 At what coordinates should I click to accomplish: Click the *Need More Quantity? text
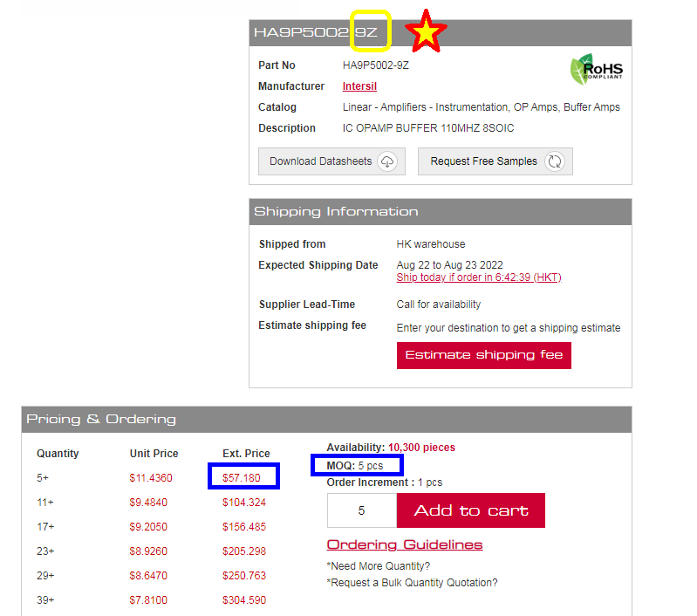[x=379, y=566]
